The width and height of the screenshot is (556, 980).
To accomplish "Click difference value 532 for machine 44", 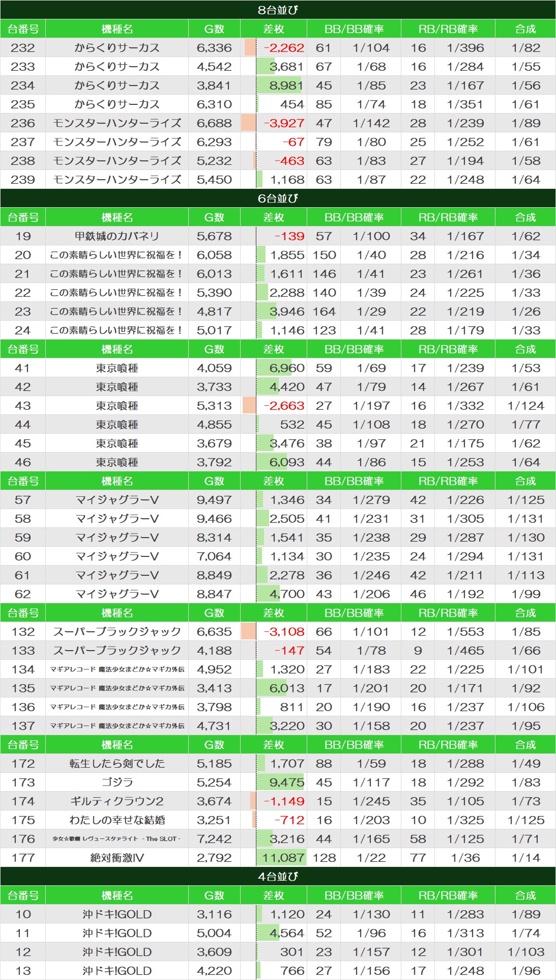I will (292, 425).
